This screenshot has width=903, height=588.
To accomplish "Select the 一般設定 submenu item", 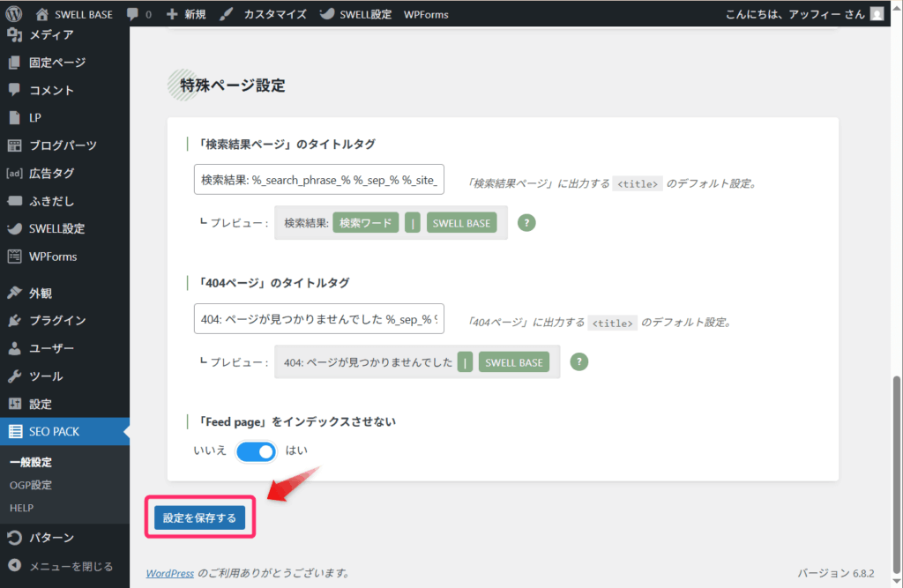I will click(31, 462).
